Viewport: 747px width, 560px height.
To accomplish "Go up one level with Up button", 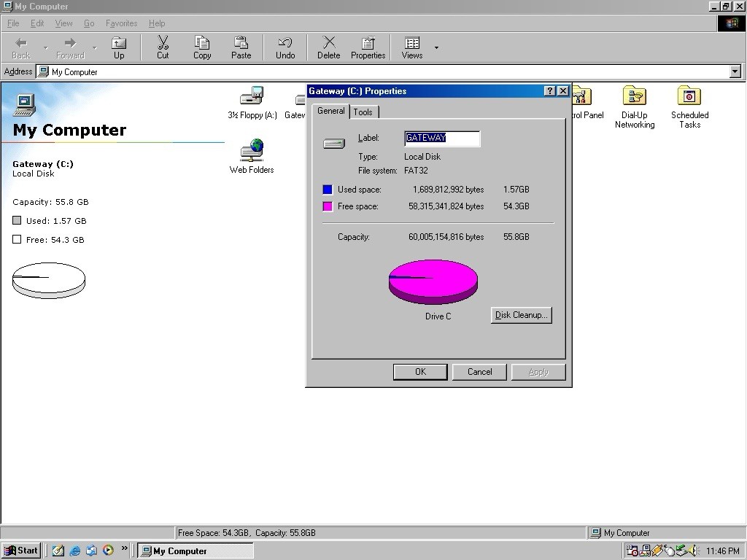I will (119, 47).
